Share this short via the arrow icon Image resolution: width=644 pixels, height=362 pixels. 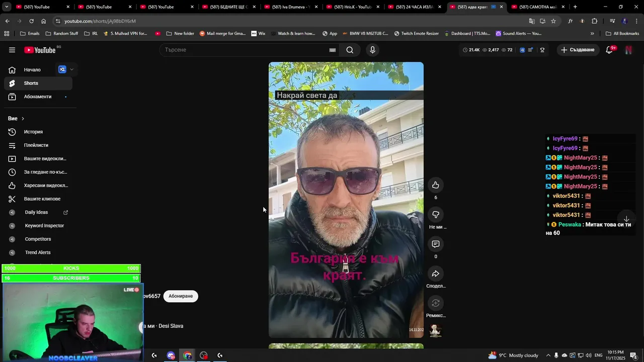click(x=436, y=274)
